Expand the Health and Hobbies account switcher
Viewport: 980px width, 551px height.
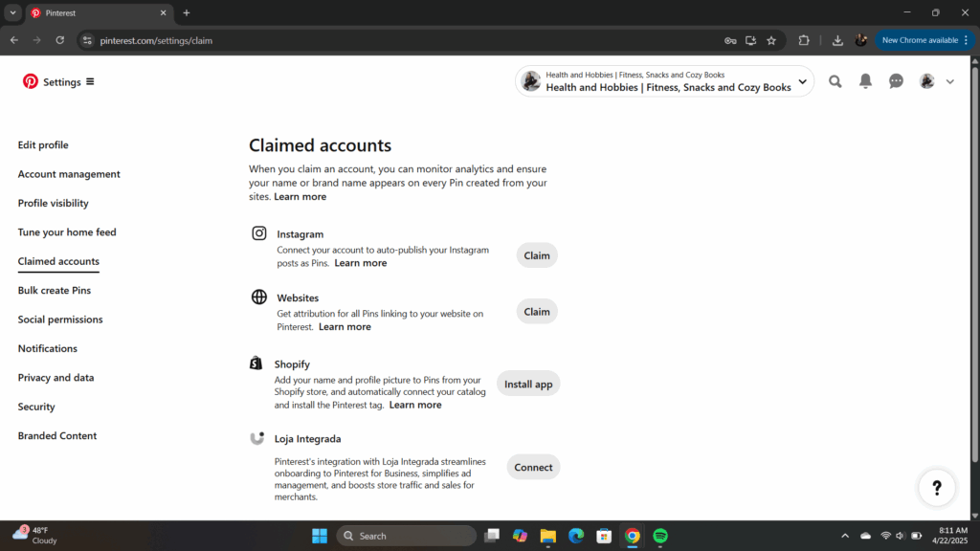[664, 81]
